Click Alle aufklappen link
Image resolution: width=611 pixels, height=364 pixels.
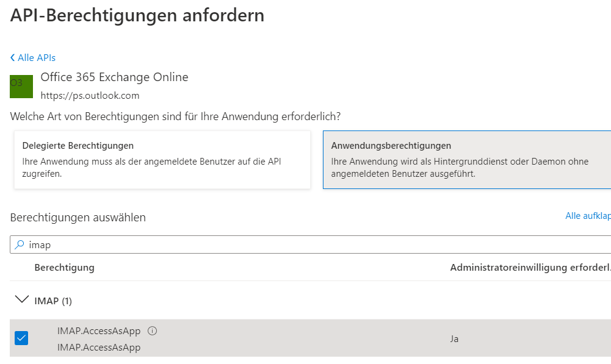(x=588, y=216)
